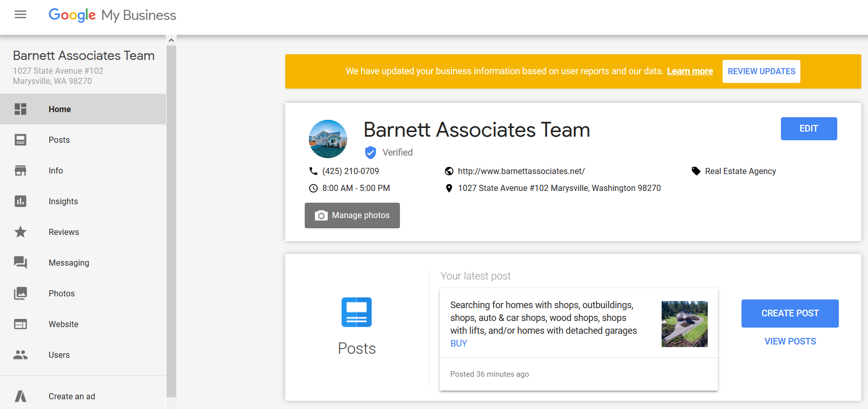
Task: Click the address 1027 State Avenue #102 Marysville
Action: [x=559, y=188]
